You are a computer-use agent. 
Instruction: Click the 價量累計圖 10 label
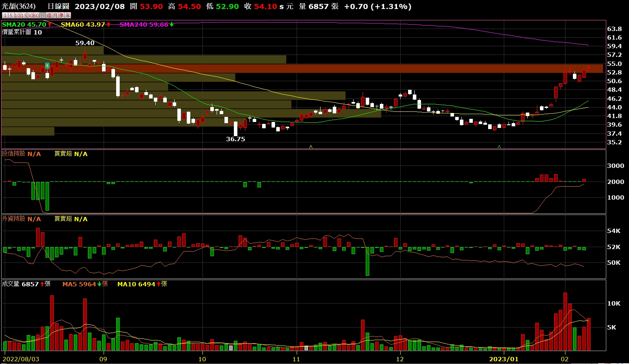[x=22, y=32]
